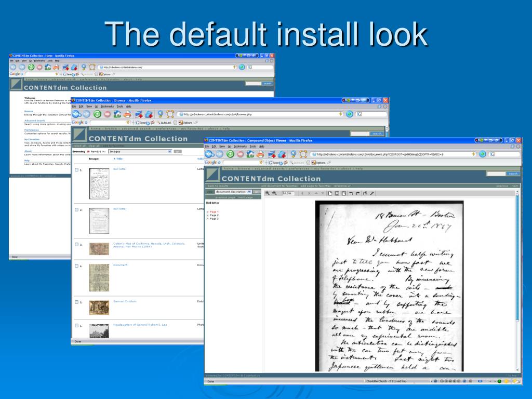Click 'next page' link above Bell letter tree
The image size is (532, 399).
(245, 197)
